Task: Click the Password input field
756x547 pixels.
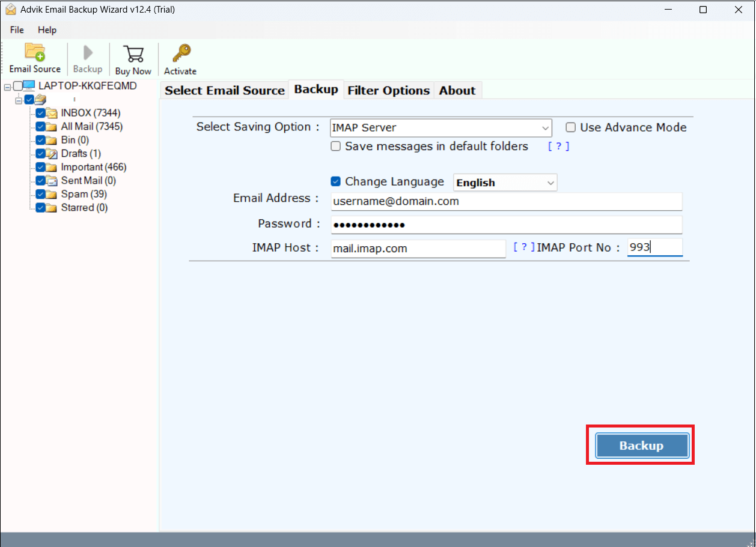Action: 507,225
